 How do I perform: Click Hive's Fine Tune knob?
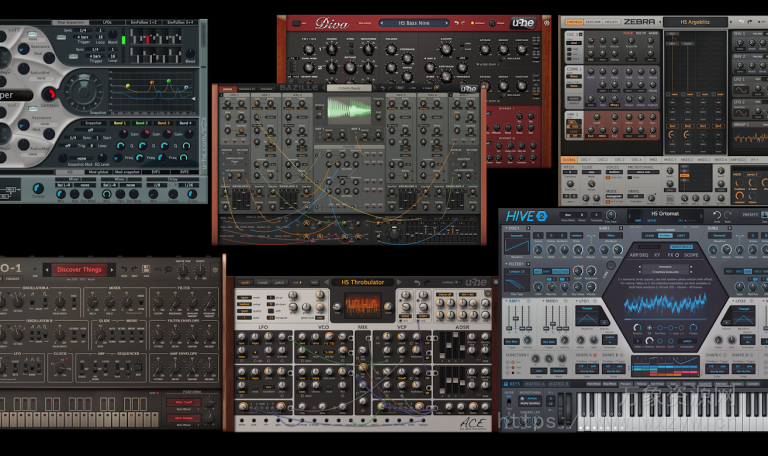tap(611, 215)
